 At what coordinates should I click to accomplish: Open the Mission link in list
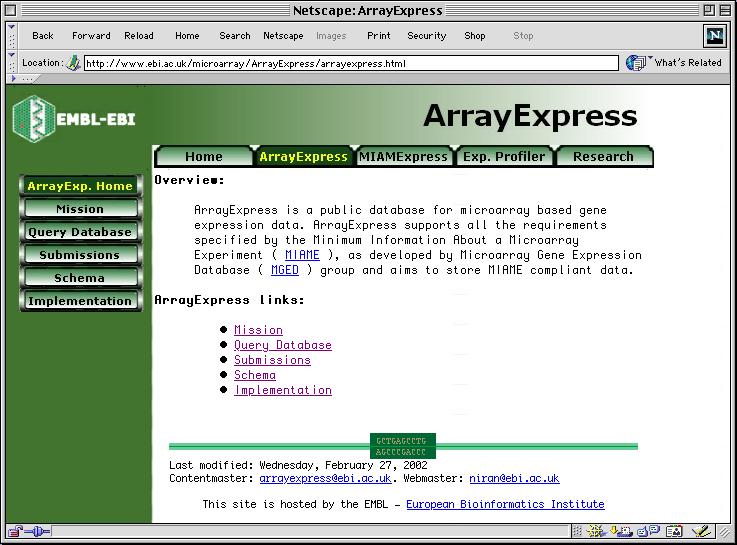tap(259, 330)
